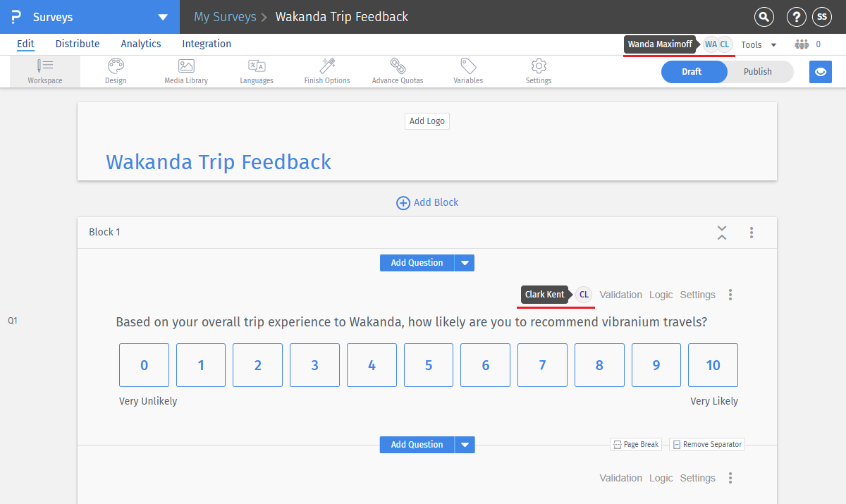
Task: Select rating 9 on the scale
Action: (x=656, y=365)
